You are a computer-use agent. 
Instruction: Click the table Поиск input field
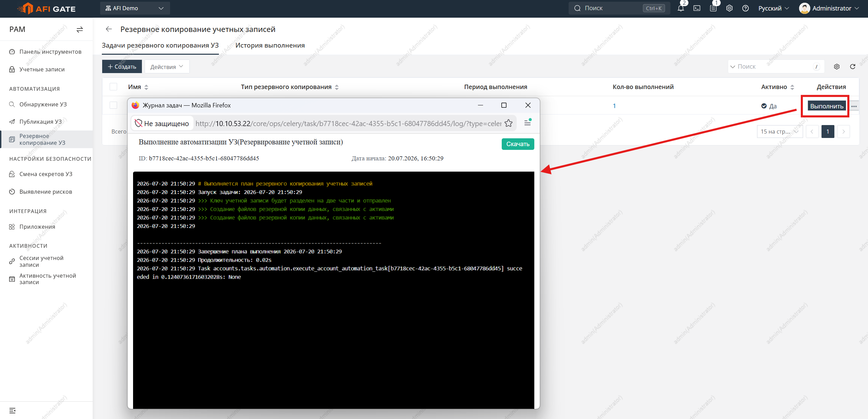pyautogui.click(x=776, y=67)
